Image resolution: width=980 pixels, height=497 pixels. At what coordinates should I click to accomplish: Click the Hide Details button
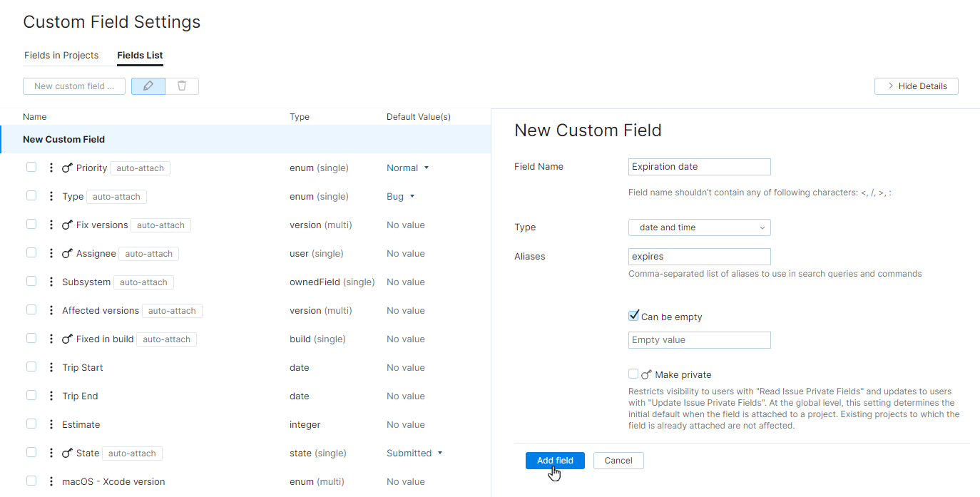(x=916, y=86)
